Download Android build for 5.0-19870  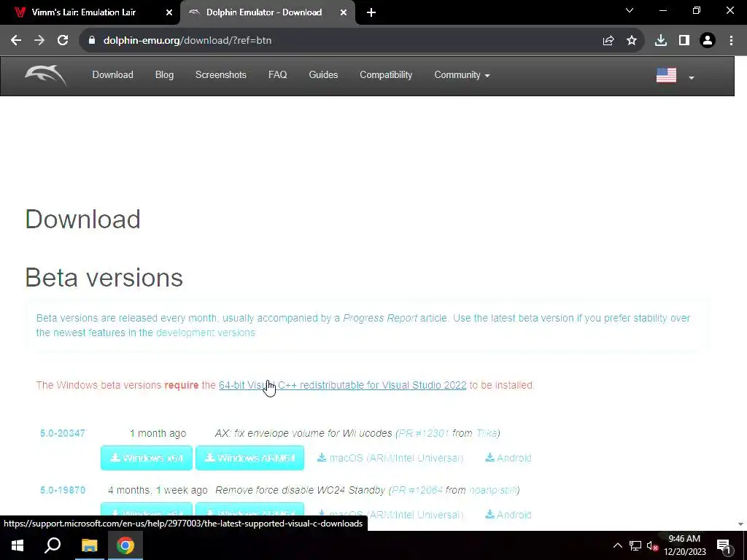point(508,515)
